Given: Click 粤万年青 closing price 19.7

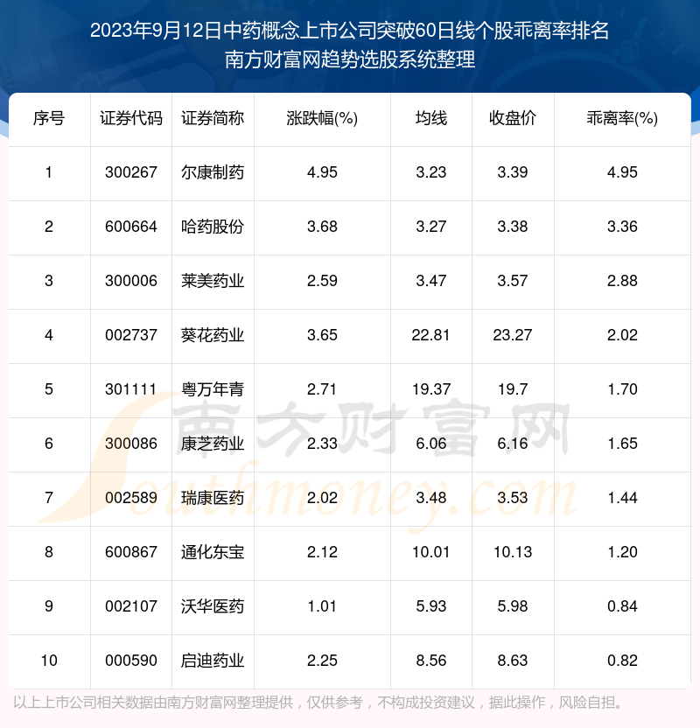Looking at the screenshot, I should 513,389.
